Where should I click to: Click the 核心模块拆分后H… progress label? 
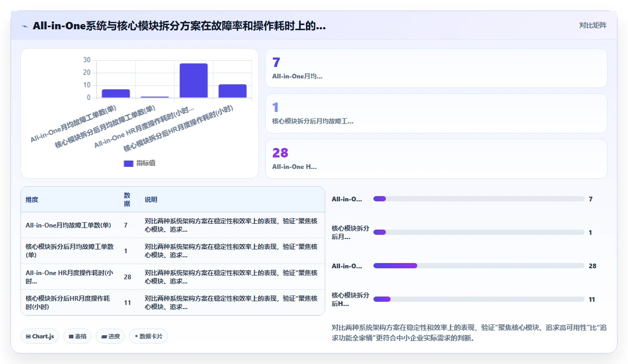coord(350,299)
